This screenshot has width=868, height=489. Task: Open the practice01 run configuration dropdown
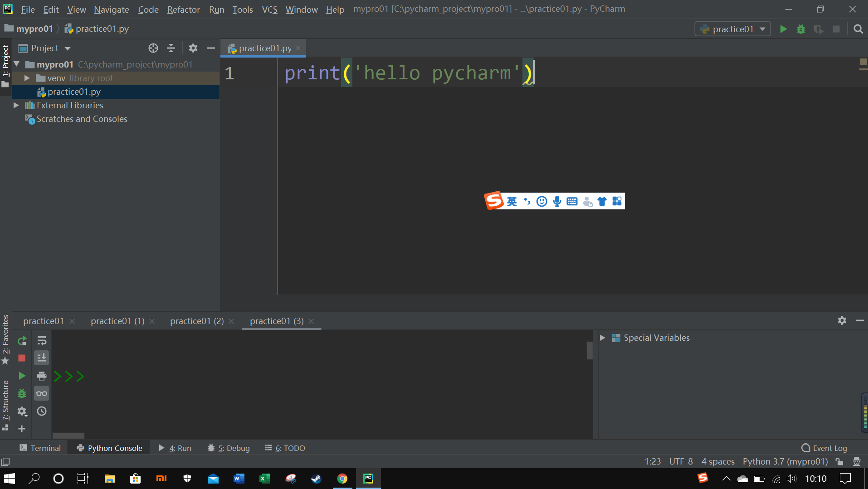point(732,29)
